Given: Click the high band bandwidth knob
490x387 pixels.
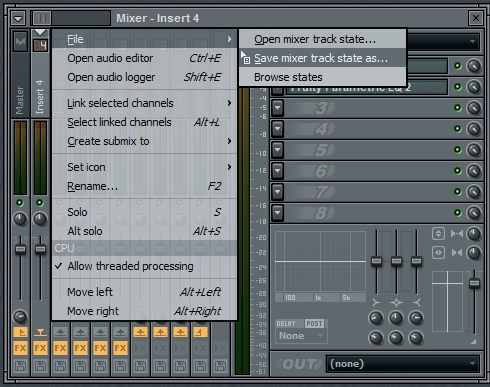Looking at the screenshot, I should pos(416,338).
